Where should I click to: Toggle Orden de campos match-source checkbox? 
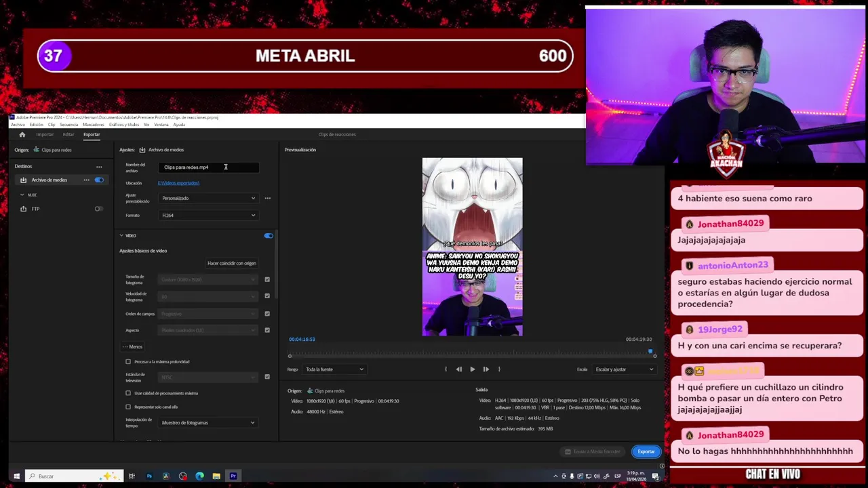click(267, 314)
